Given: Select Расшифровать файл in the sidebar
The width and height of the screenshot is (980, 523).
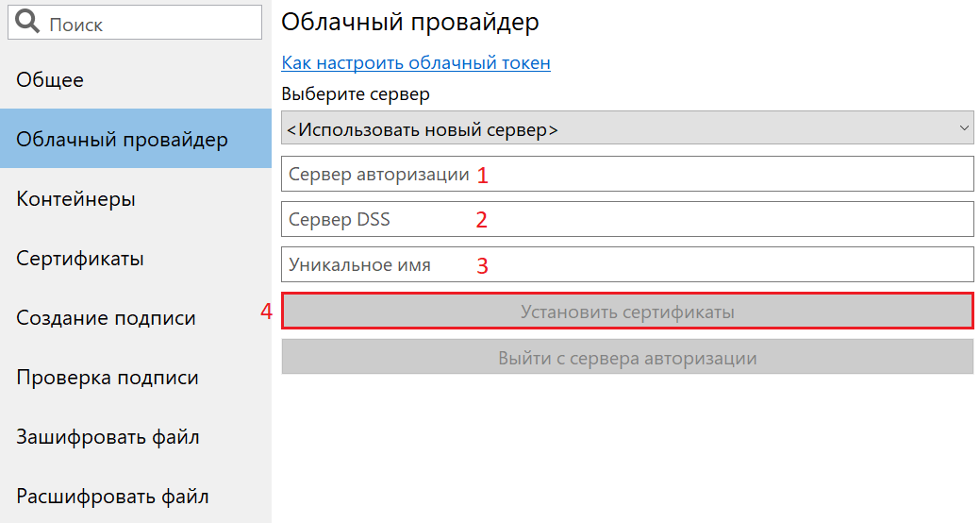Looking at the screenshot, I should tap(136, 496).
